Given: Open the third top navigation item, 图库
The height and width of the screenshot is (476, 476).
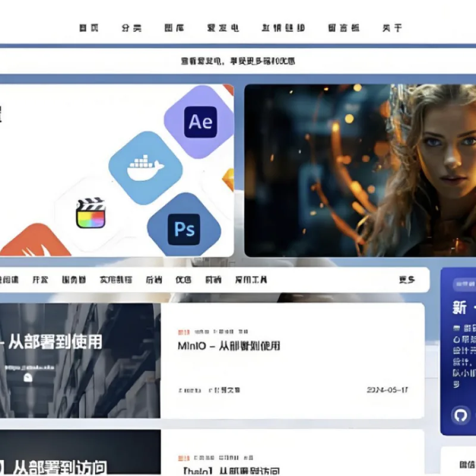Looking at the screenshot, I should 174,28.
